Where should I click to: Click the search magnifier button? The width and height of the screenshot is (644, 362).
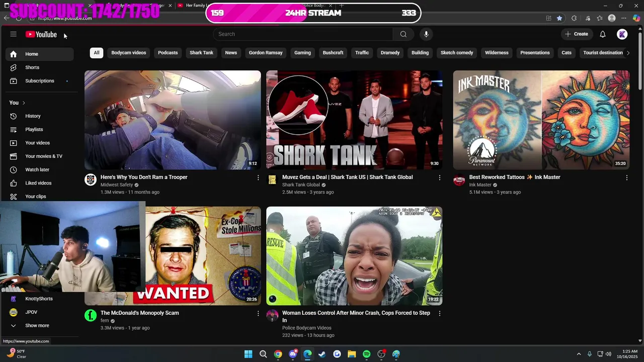point(403,34)
